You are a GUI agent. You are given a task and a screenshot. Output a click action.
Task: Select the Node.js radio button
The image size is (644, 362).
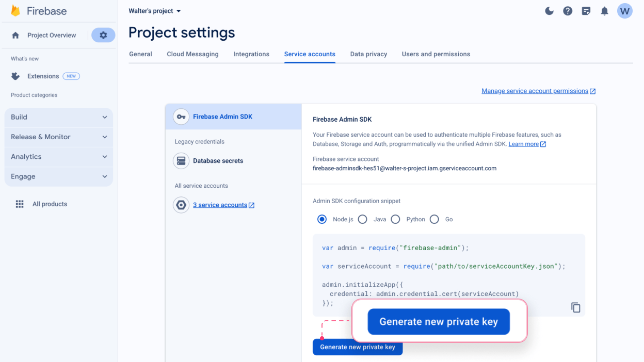point(322,219)
